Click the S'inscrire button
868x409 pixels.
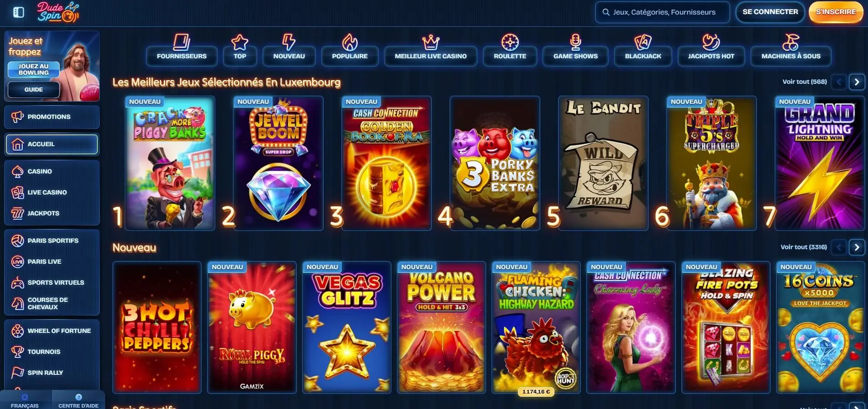pyautogui.click(x=836, y=12)
